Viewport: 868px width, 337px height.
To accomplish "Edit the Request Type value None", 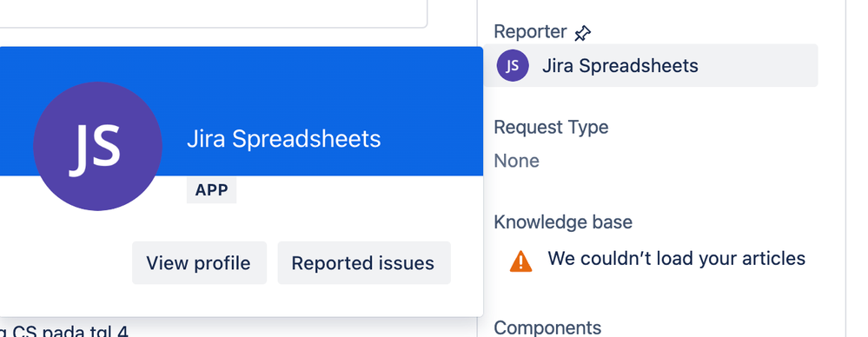I will [x=516, y=161].
